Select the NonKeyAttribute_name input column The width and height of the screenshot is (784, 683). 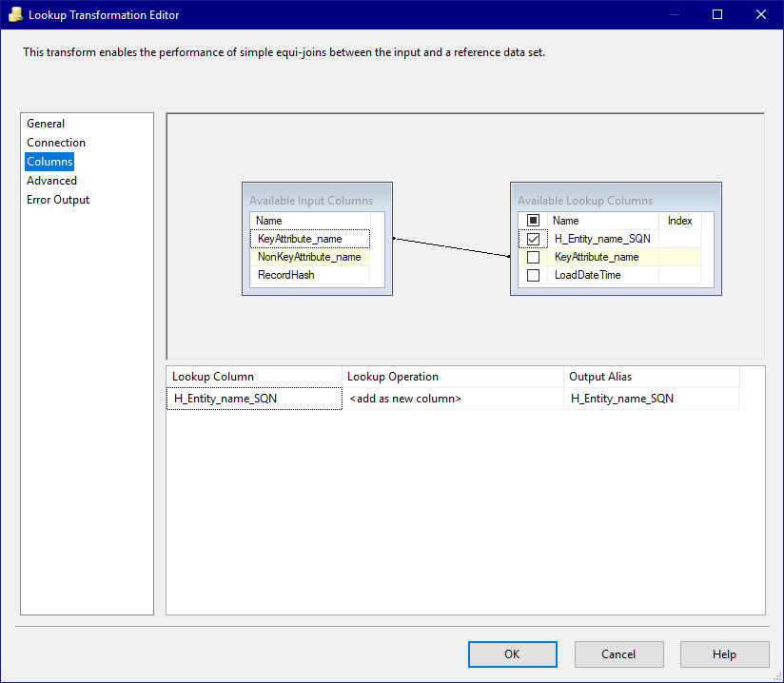(309, 257)
